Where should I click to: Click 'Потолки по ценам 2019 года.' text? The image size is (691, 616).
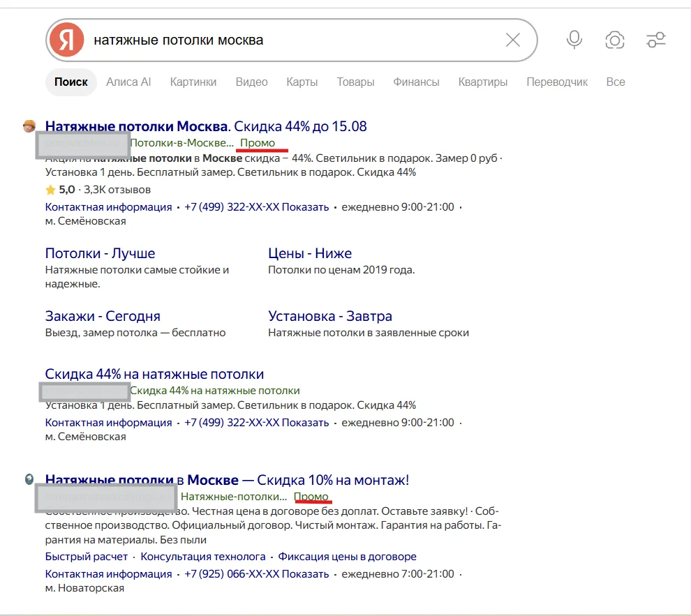[341, 270]
